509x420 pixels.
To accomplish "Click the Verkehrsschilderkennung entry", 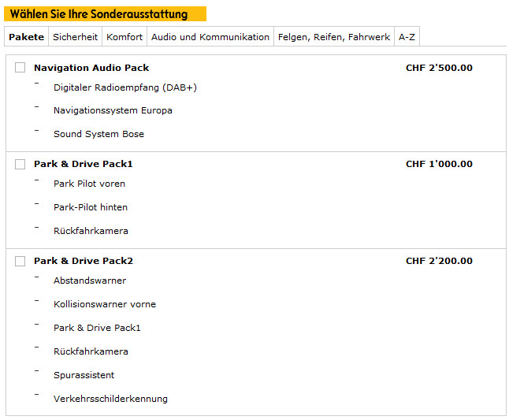I will pyautogui.click(x=110, y=399).
